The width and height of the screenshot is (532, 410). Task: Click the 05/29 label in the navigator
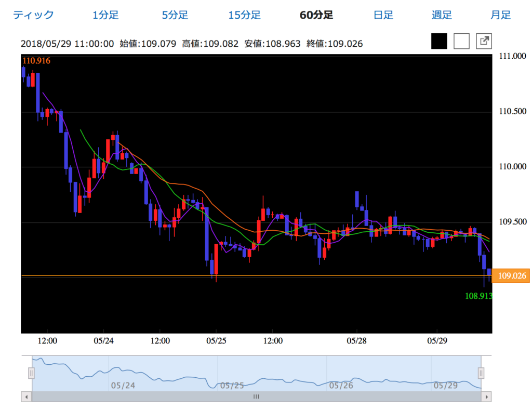tap(445, 386)
